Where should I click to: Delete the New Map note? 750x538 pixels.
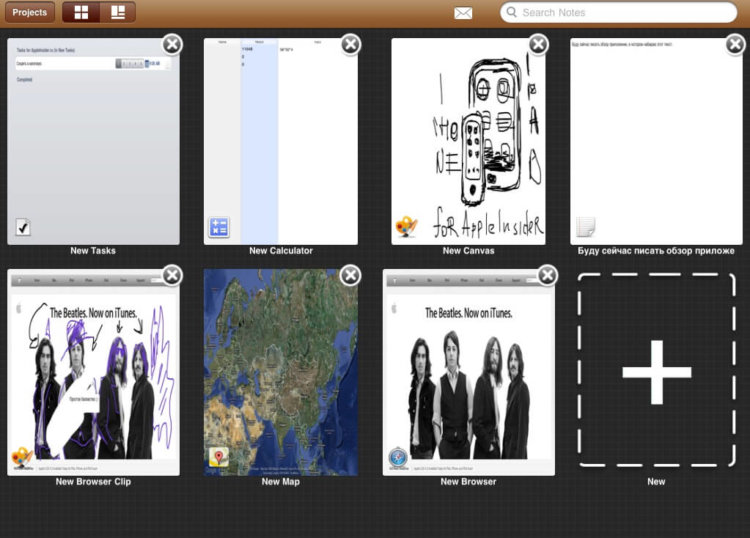(351, 275)
